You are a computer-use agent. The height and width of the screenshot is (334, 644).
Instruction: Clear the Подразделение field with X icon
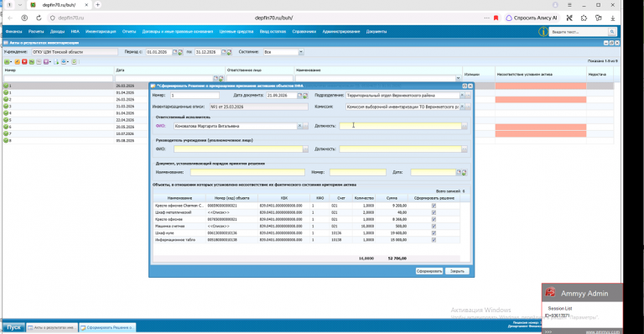coord(462,96)
